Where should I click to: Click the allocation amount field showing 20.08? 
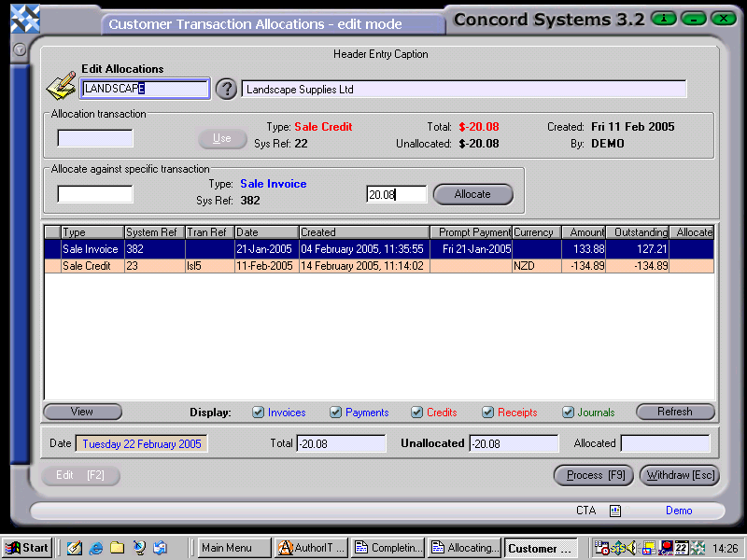tap(398, 191)
